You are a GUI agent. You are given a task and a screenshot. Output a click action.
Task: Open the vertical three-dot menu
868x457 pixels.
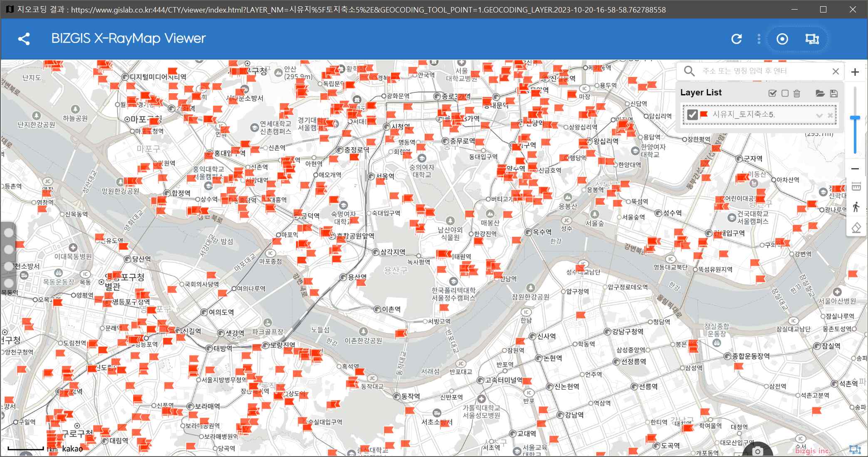[759, 39]
